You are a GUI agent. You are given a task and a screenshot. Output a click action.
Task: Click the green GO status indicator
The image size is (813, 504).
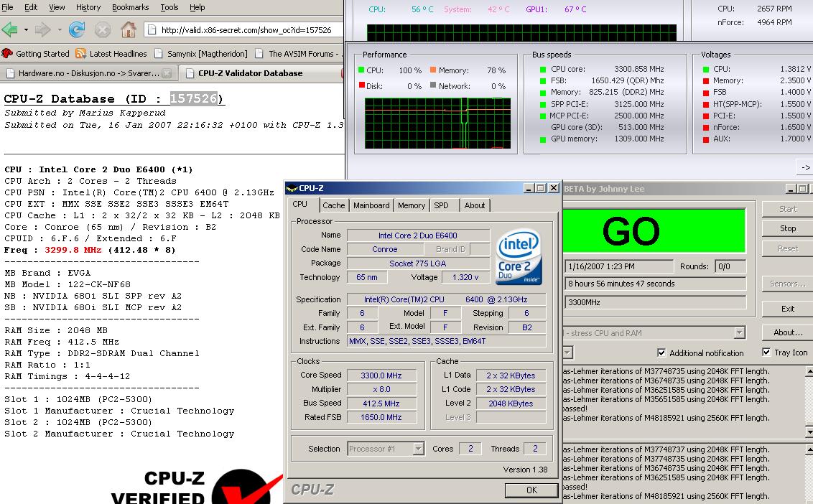point(654,230)
